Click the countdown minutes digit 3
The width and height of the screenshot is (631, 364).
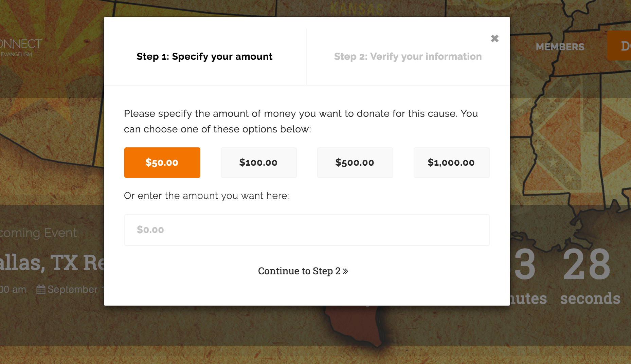pyautogui.click(x=525, y=265)
